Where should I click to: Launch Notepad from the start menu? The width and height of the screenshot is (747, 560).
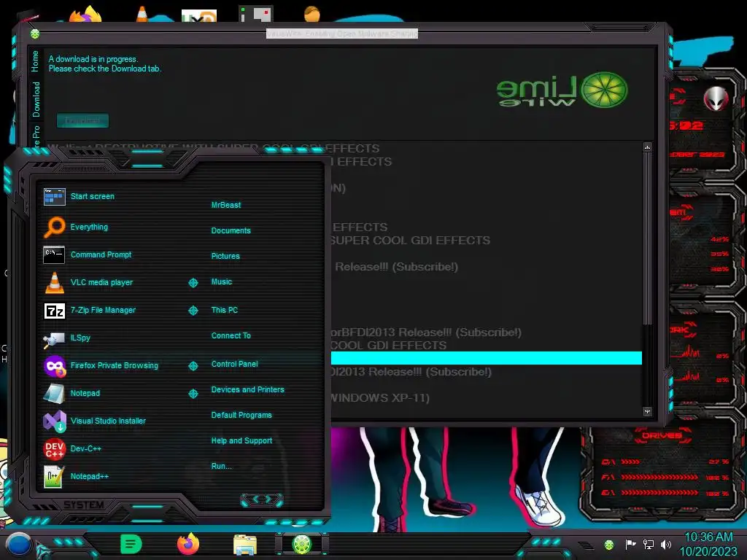[x=72, y=393]
